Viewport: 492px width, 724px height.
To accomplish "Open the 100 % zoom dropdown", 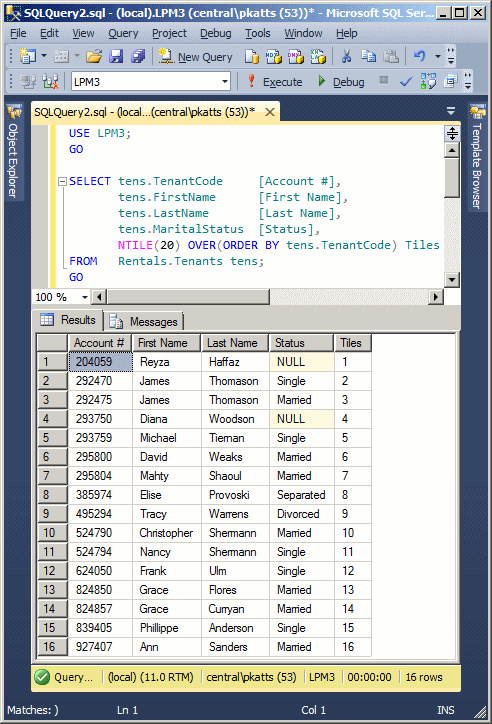I will 84,297.
